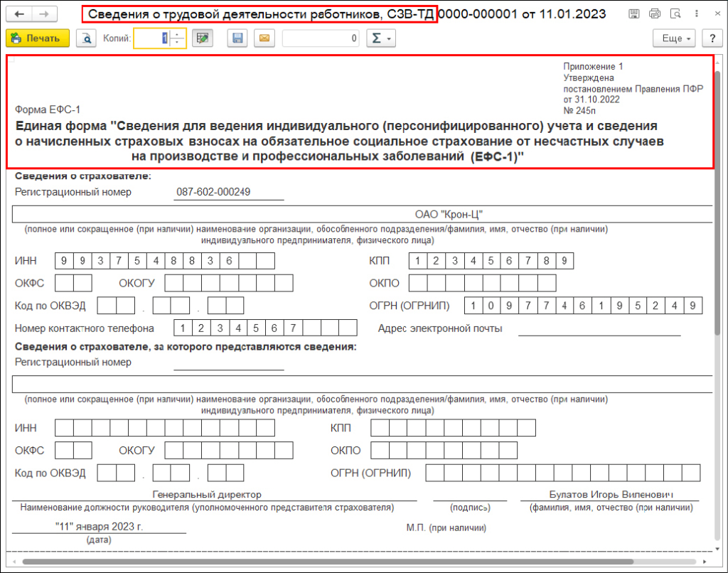Click the Копий number input field
This screenshot has width=728, height=573.
pos(151,38)
